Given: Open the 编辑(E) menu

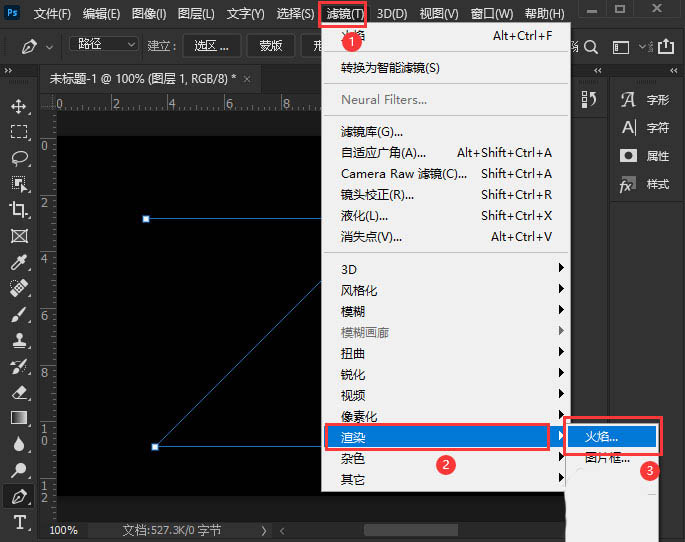Looking at the screenshot, I should pos(101,14).
